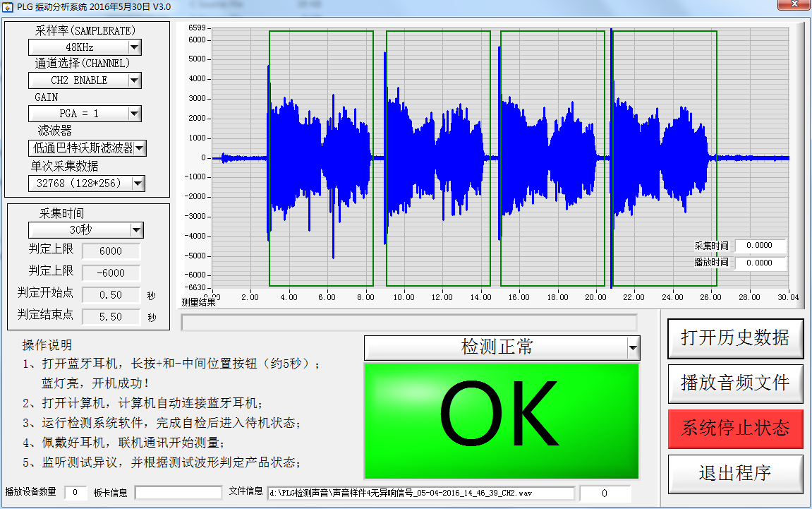Click the 板卡信息 text field
Screen dimensions: 812x509
[178, 493]
